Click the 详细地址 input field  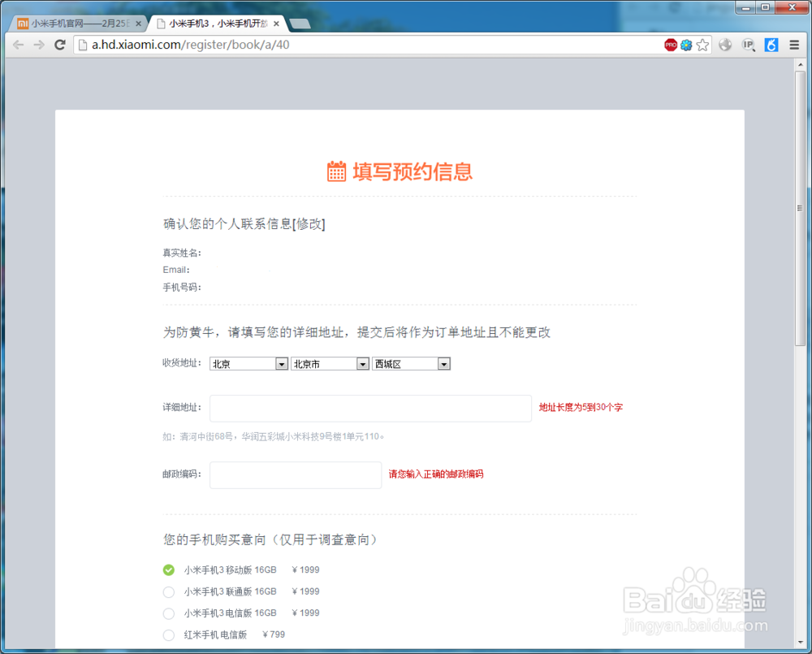(x=370, y=409)
